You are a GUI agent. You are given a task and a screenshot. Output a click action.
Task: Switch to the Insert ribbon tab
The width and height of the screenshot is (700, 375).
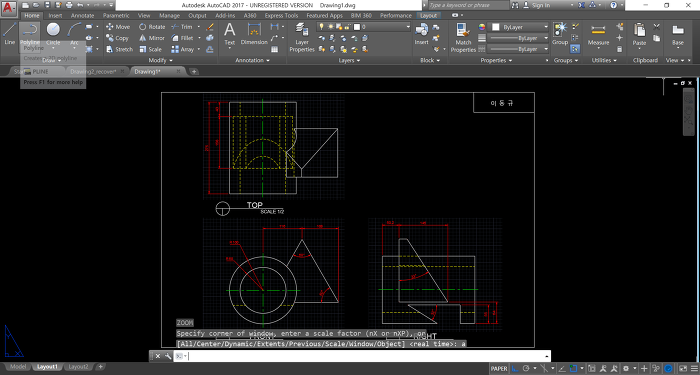pos(55,15)
